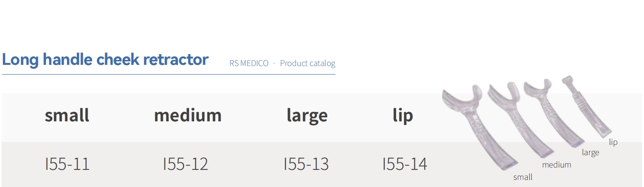
Task: Click the lip retractor image
Action: (x=585, y=105)
